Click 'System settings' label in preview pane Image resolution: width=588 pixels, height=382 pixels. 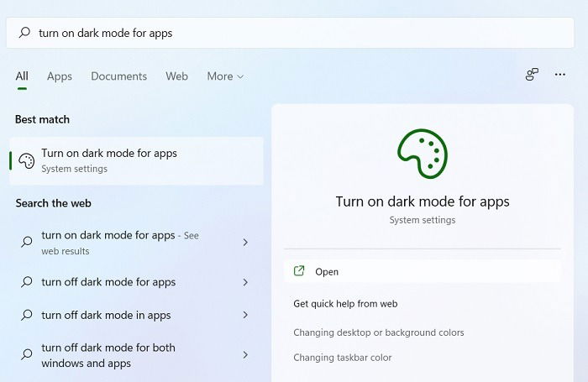(423, 220)
